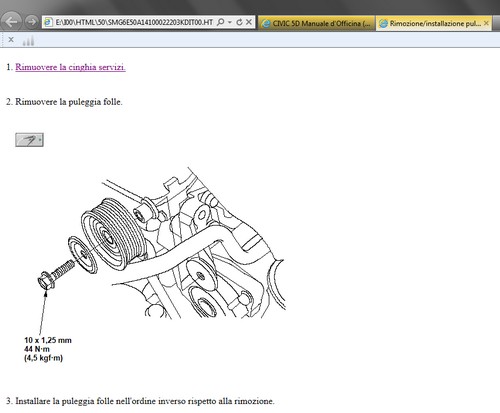
Task: Click the address bar file path field
Action: 134,22
